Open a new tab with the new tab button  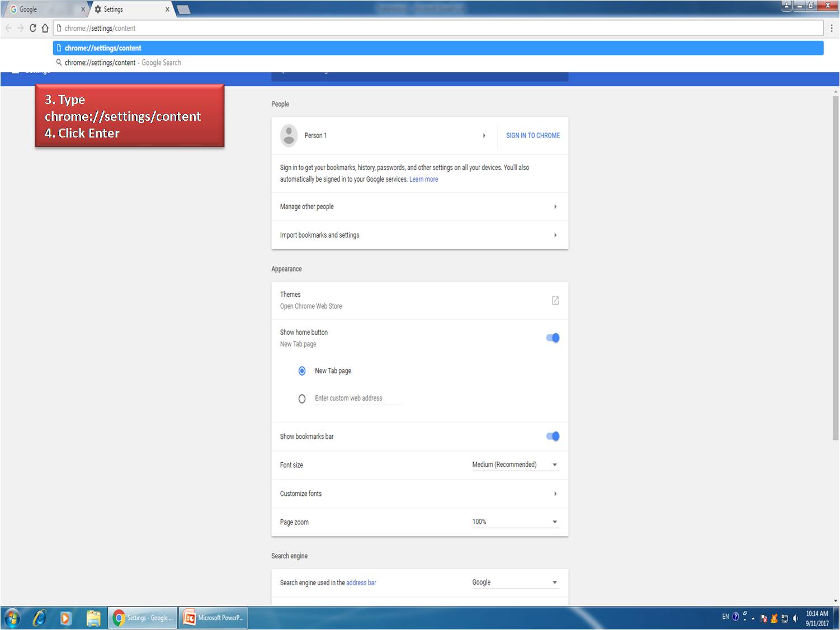coord(183,10)
